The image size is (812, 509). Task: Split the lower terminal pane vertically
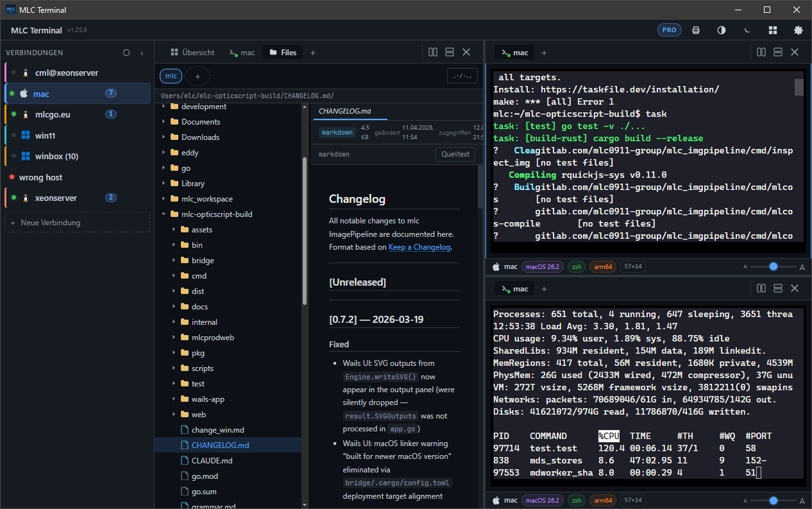coord(761,289)
